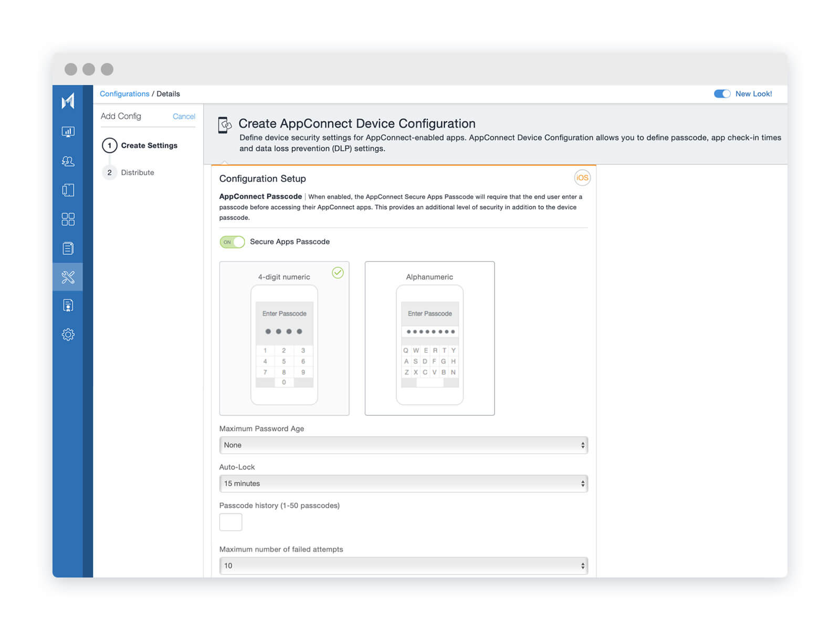The image size is (840, 630).
Task: Open the Dashboard chart icon in sidebar
Action: [x=68, y=132]
